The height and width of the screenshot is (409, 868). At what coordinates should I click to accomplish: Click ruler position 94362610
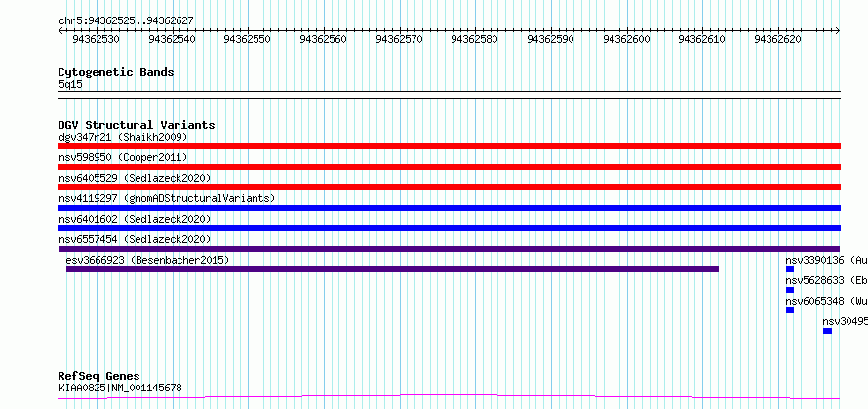pos(702,39)
